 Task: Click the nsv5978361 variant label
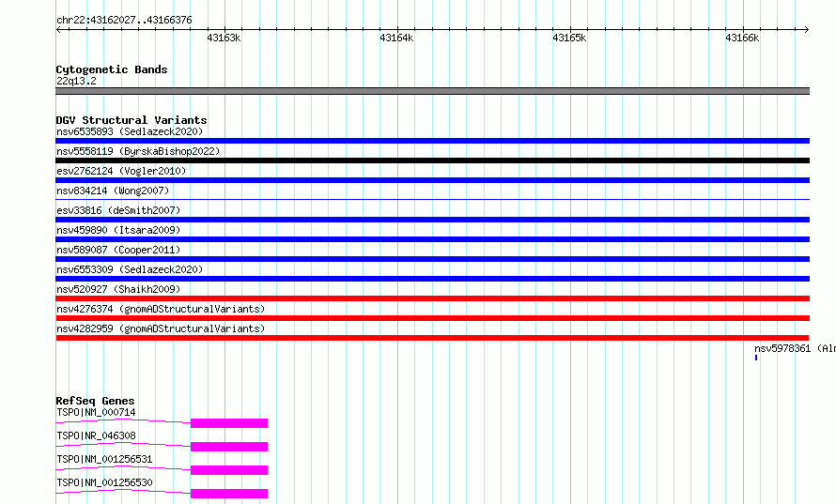pyautogui.click(x=795, y=348)
